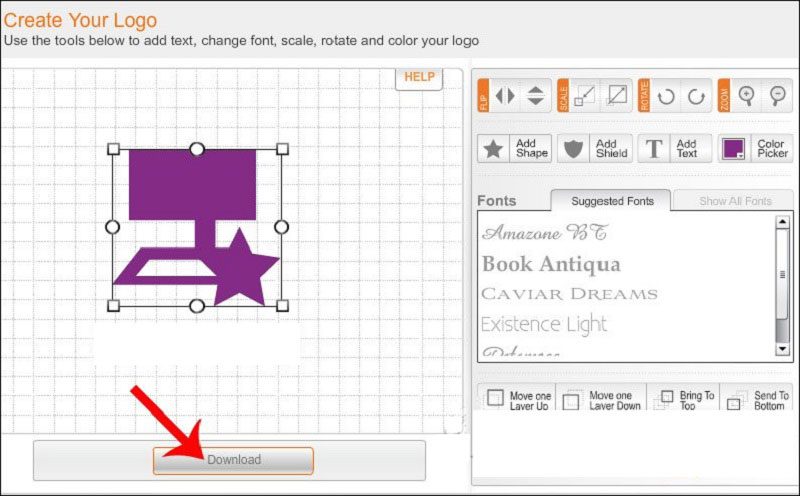800x496 pixels.
Task: Click the Add Shape label
Action: coord(531,148)
